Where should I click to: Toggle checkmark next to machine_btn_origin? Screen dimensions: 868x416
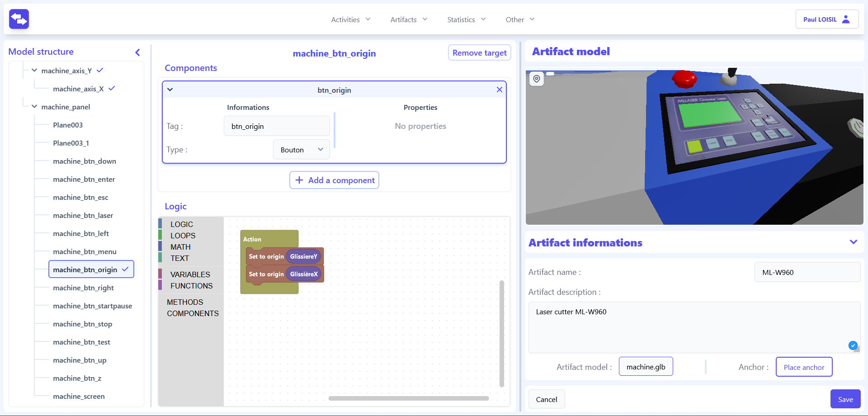(x=125, y=269)
